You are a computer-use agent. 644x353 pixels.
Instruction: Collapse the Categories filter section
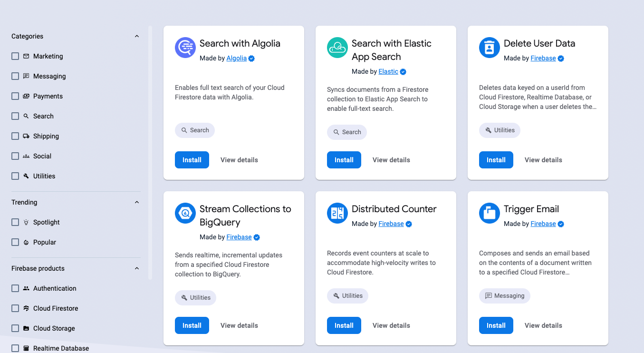click(x=137, y=37)
